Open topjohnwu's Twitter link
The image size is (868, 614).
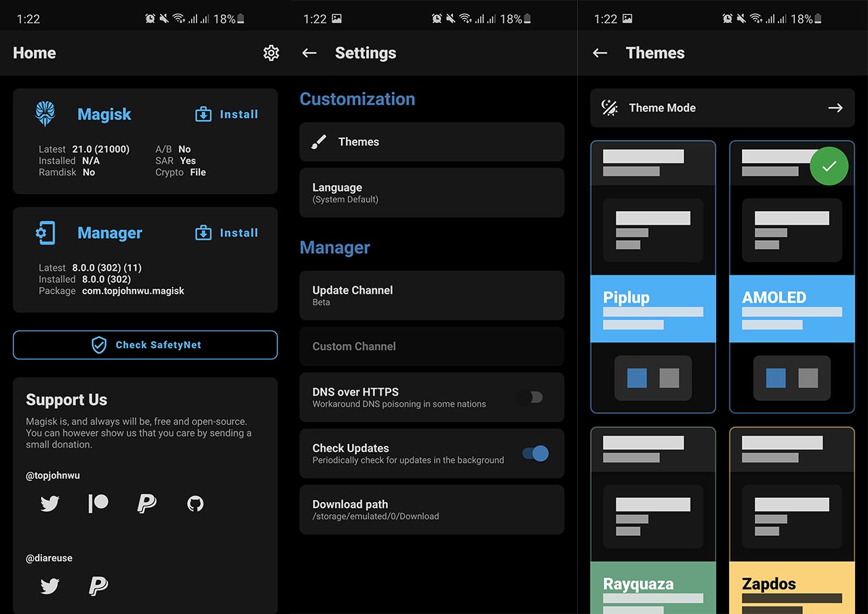[50, 503]
